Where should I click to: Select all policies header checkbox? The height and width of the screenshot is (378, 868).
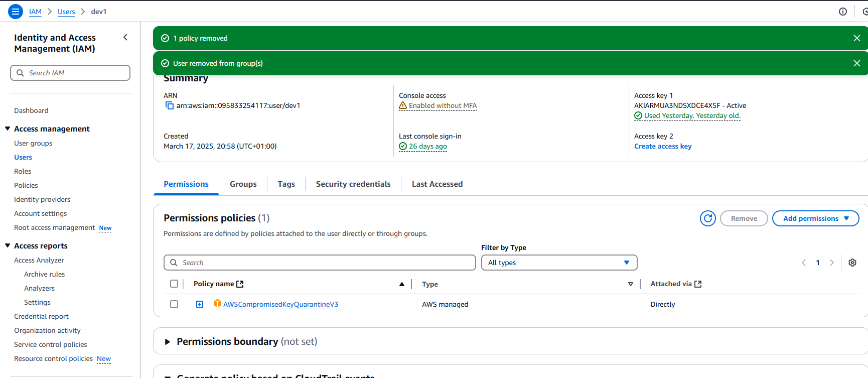click(x=174, y=284)
